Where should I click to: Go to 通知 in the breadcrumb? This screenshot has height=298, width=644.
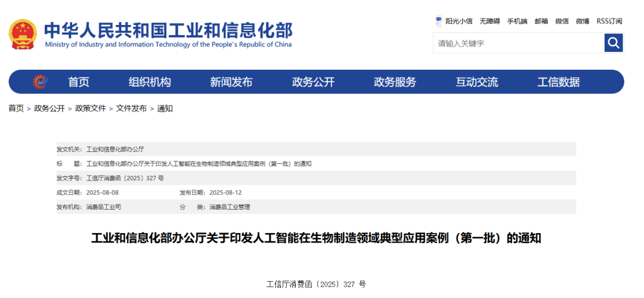click(165, 108)
